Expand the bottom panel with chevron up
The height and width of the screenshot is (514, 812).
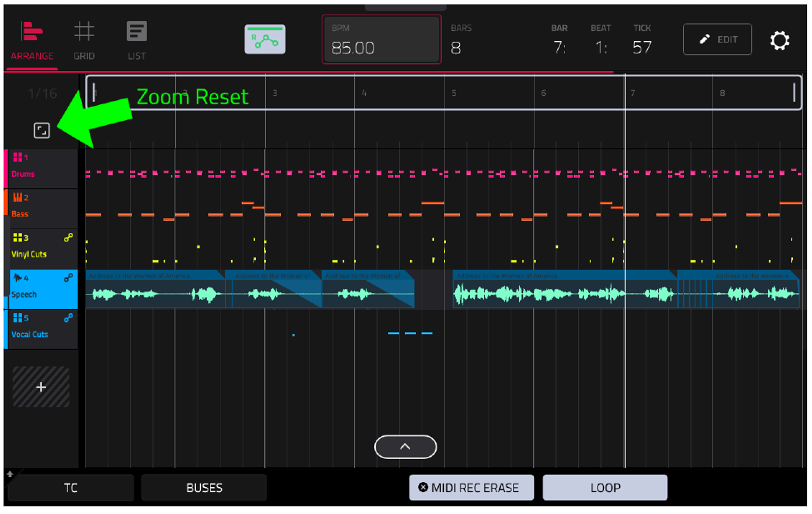pos(405,446)
